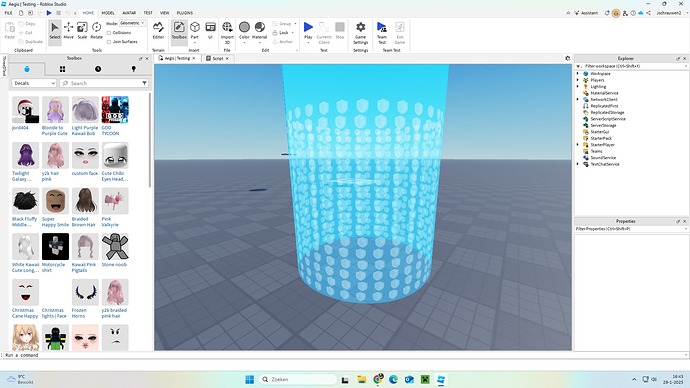This screenshot has width=690, height=388.
Task: Switch Toolbox to Inventory grid tab
Action: [62, 69]
